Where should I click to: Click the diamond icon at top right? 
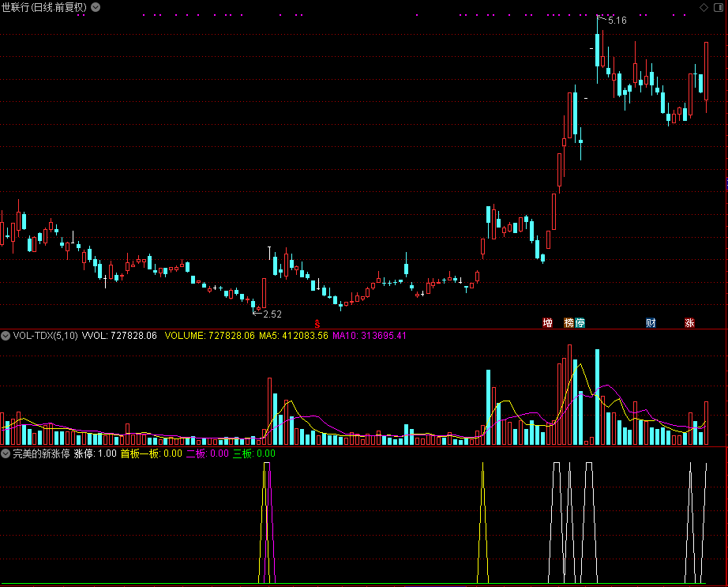[704, 7]
